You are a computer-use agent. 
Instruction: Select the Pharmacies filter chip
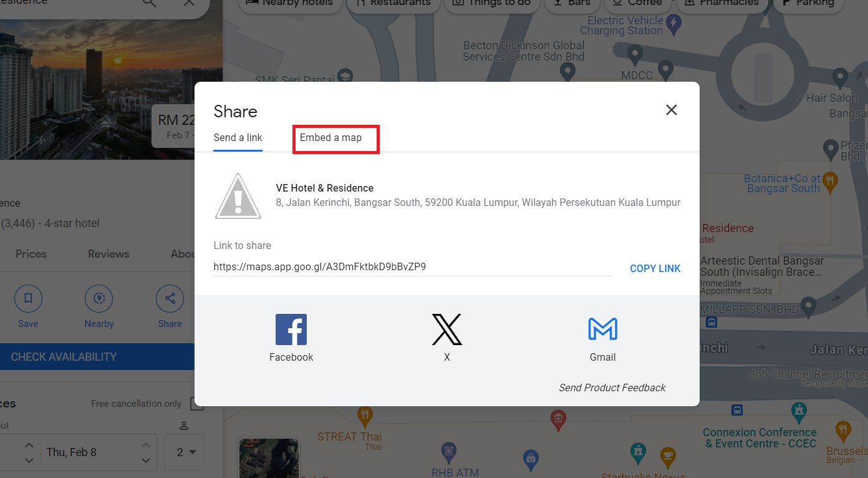point(721,3)
